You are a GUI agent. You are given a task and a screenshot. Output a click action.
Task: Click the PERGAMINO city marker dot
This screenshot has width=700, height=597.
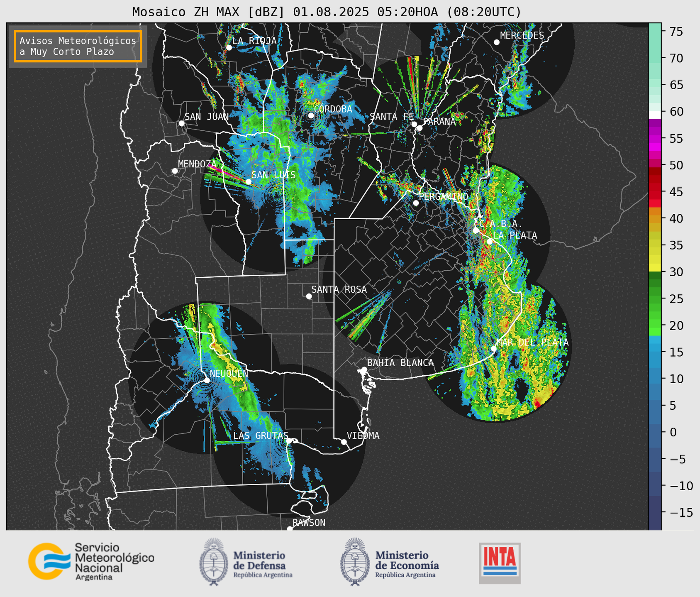[416, 203]
